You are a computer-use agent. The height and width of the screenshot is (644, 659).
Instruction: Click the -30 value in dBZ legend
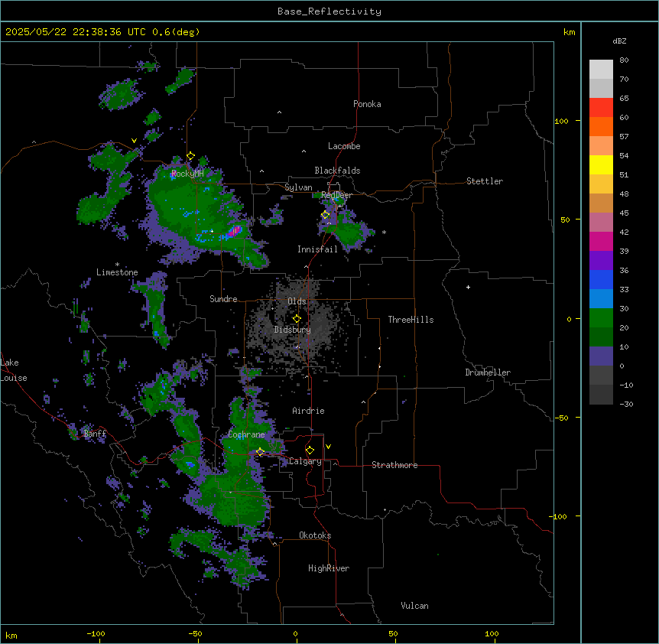coord(626,404)
